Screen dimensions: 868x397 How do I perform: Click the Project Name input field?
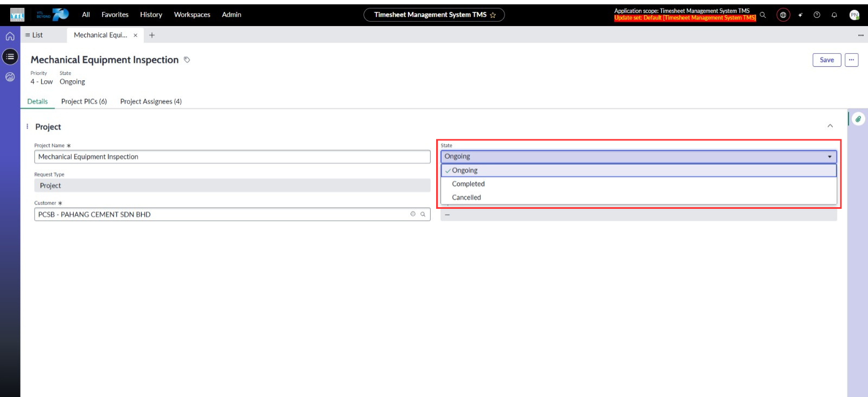tap(232, 157)
